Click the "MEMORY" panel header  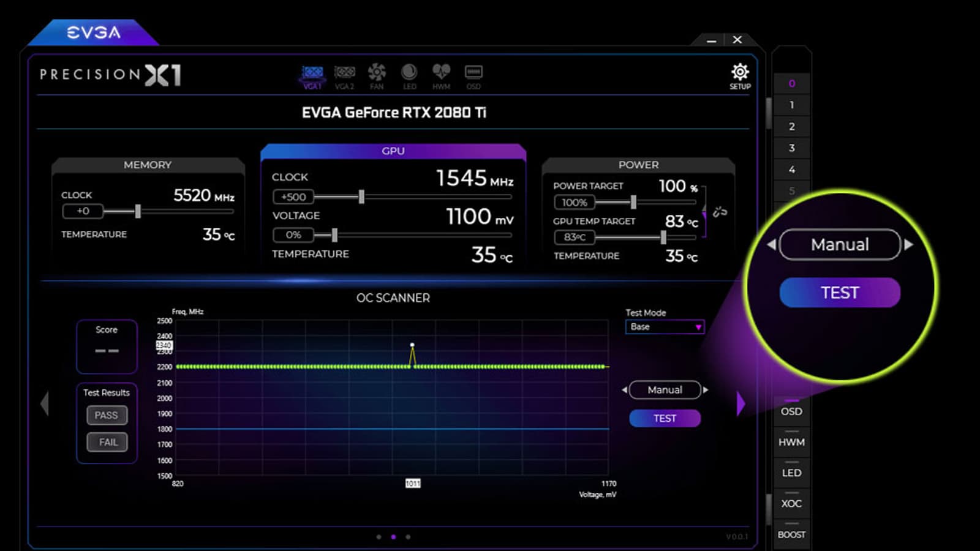[148, 165]
